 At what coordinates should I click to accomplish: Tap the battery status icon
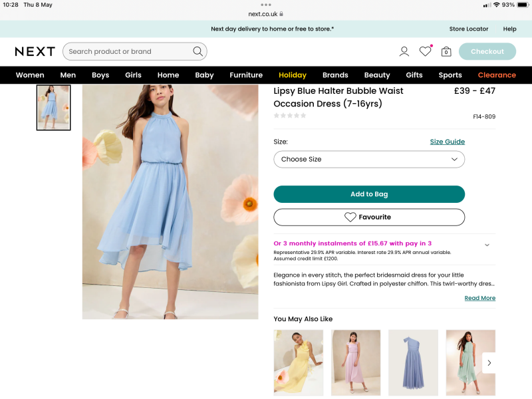pos(523,5)
